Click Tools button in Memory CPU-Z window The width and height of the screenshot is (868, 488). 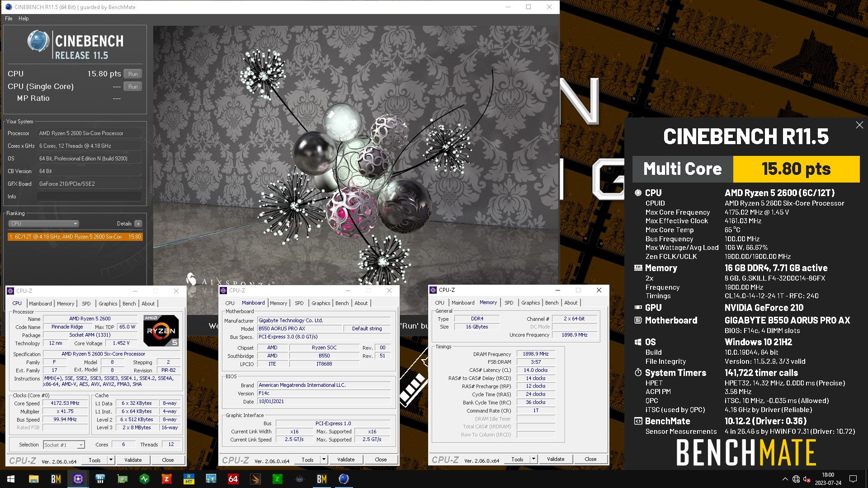click(518, 459)
